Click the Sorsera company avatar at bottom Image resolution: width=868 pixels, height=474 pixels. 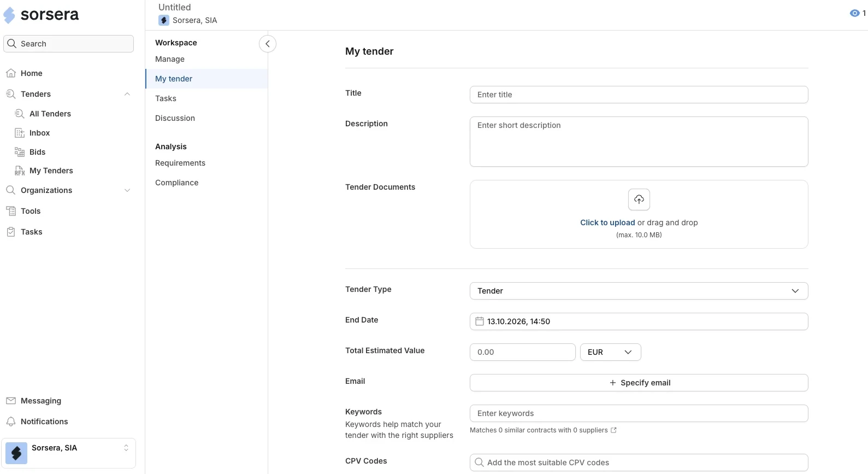tap(16, 453)
